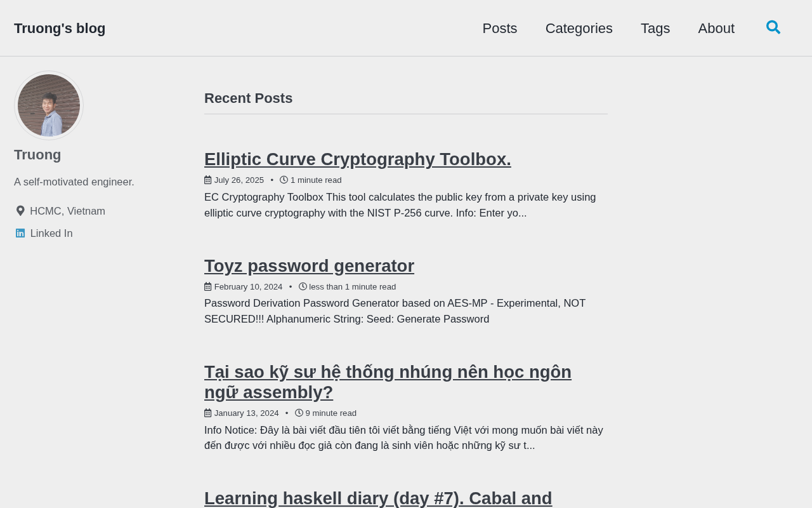The image size is (812, 508).
Task: Click clock icon beside 1 minute read
Action: point(284,180)
